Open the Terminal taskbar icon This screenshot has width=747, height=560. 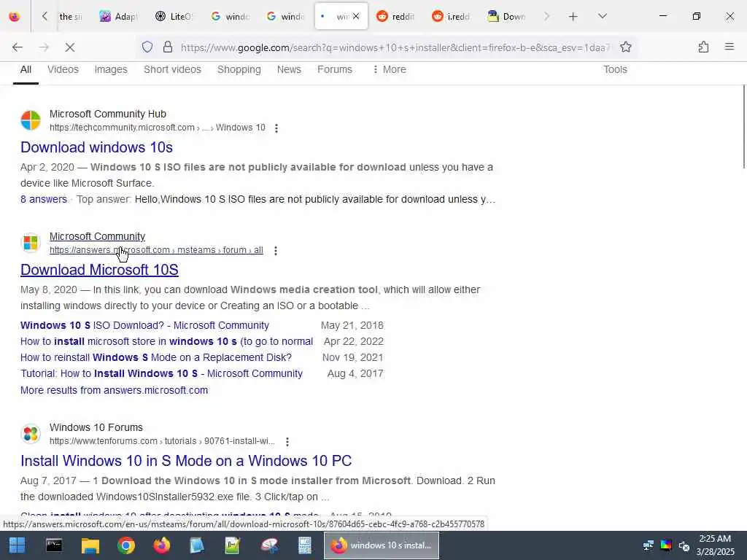tap(54, 545)
